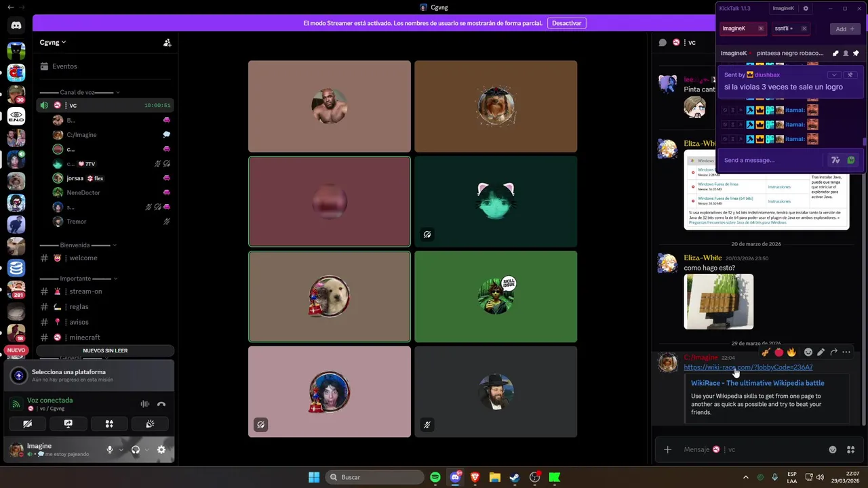Open welcome text channel
Screen dimensions: 868x488
click(105, 258)
